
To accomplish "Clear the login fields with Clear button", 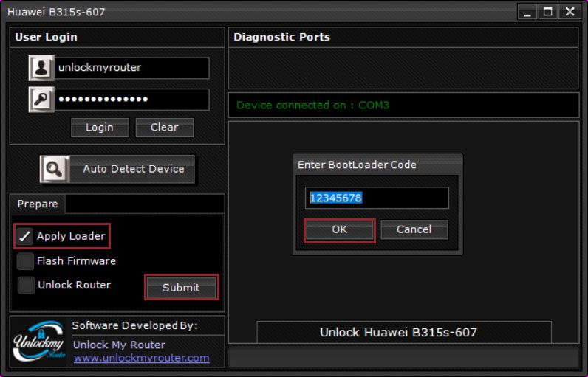I will [x=165, y=128].
